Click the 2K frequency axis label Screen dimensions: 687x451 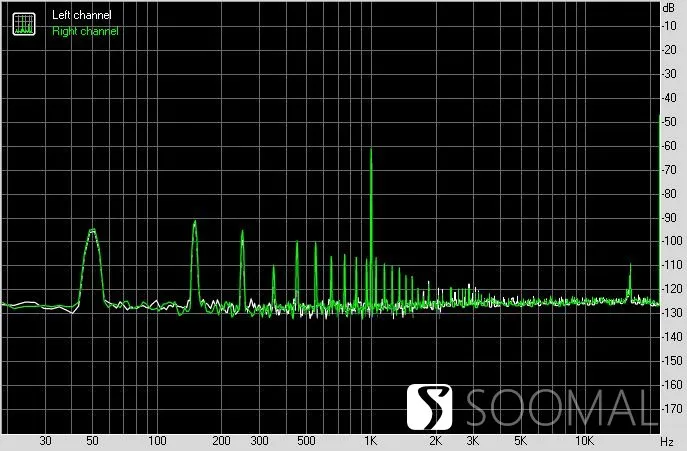(x=435, y=441)
